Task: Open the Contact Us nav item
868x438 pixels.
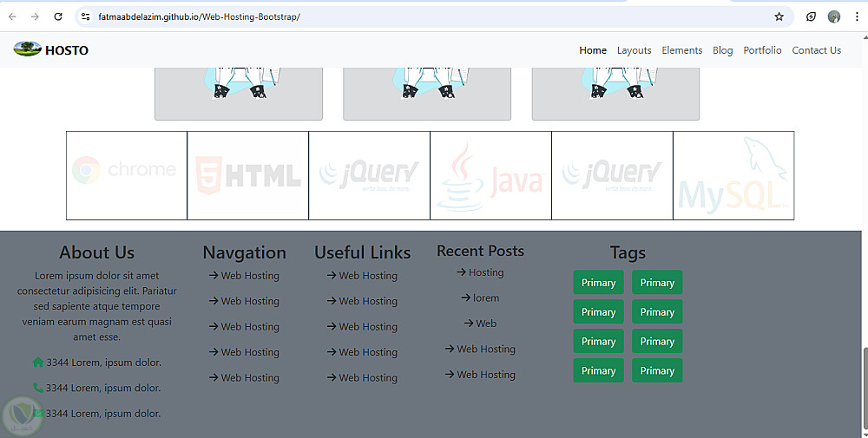Action: click(x=817, y=50)
